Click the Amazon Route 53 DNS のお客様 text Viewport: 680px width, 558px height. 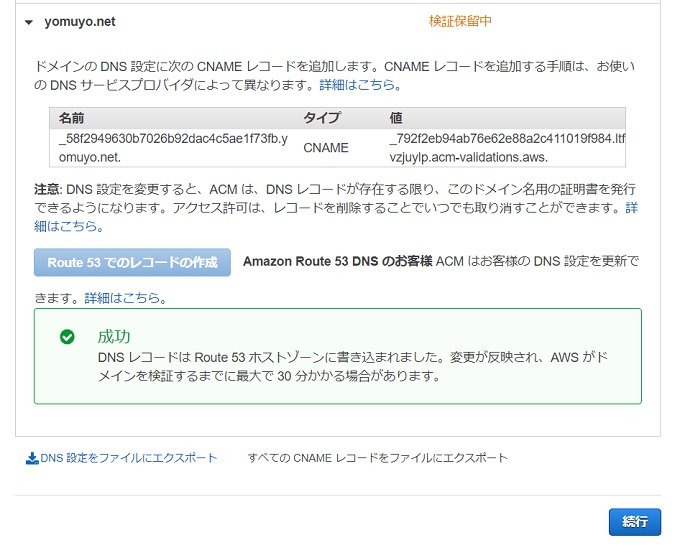(337, 261)
